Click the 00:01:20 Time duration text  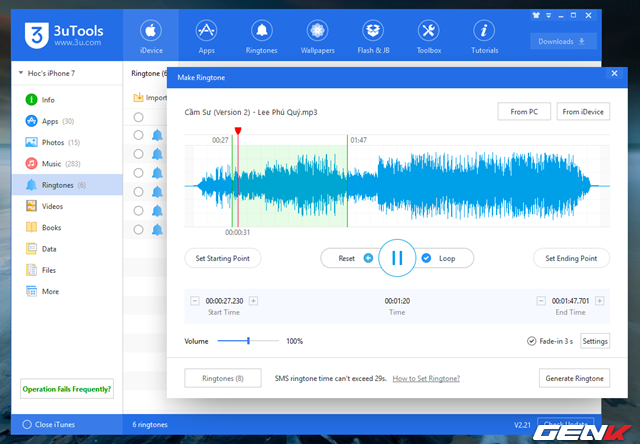click(397, 301)
